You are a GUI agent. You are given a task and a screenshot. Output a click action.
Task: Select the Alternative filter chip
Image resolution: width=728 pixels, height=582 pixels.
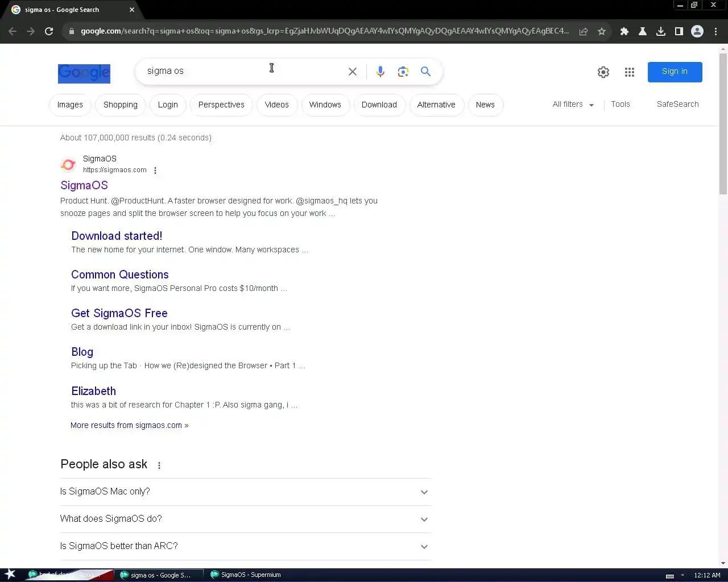(436, 105)
